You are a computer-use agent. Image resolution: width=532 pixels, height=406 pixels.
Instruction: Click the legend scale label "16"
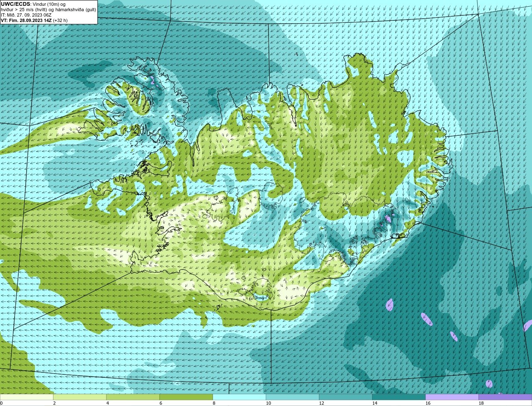[428, 403]
